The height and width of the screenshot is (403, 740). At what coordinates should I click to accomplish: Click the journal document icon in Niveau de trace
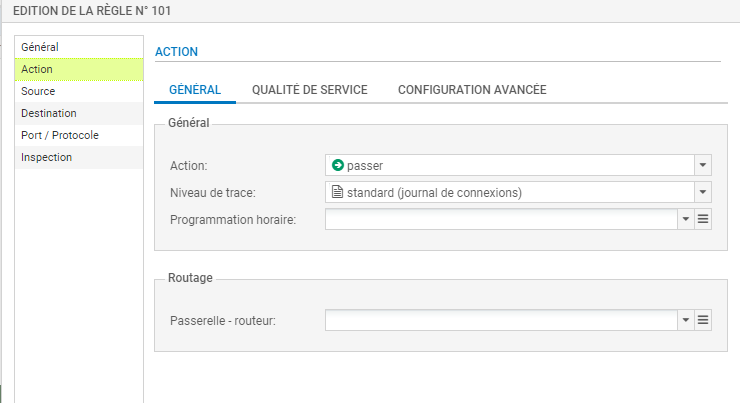click(x=337, y=192)
